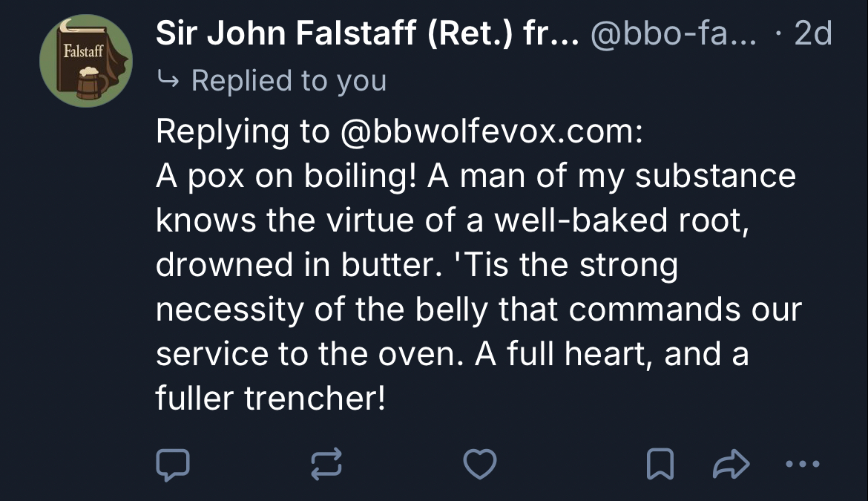Click the phrase 'drowned in butter'
This screenshot has height=501, width=868.
click(293, 266)
